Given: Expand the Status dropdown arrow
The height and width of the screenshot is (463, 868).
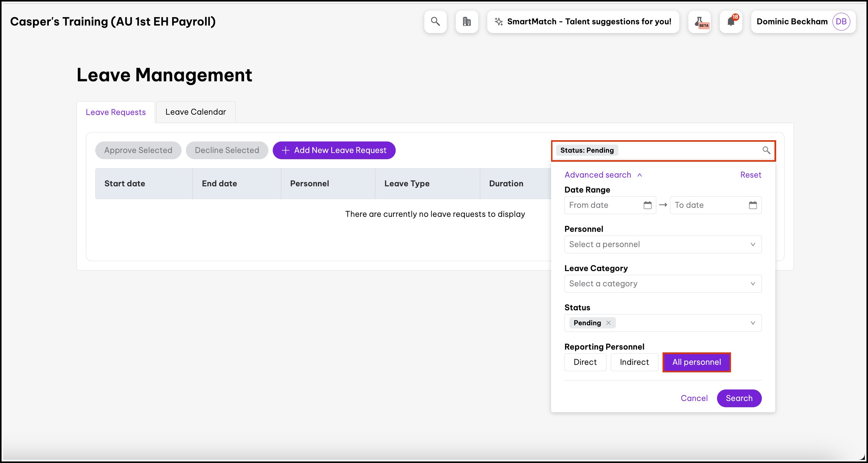Looking at the screenshot, I should pyautogui.click(x=753, y=323).
